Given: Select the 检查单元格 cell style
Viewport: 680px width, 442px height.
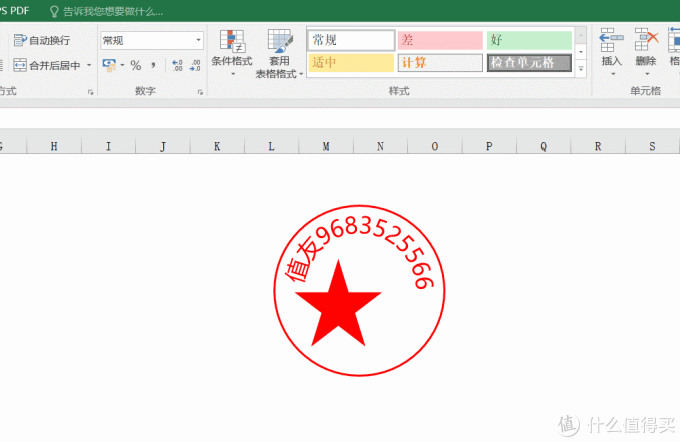Looking at the screenshot, I should (529, 62).
